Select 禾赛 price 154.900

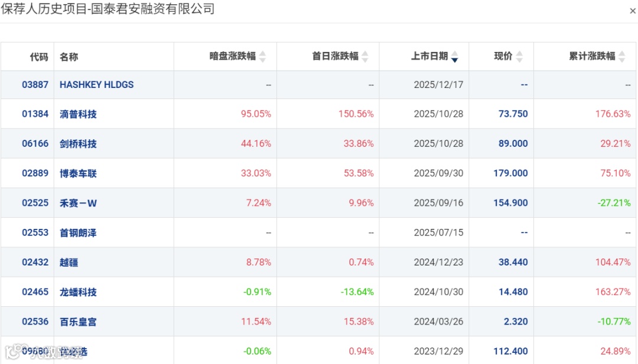510,203
